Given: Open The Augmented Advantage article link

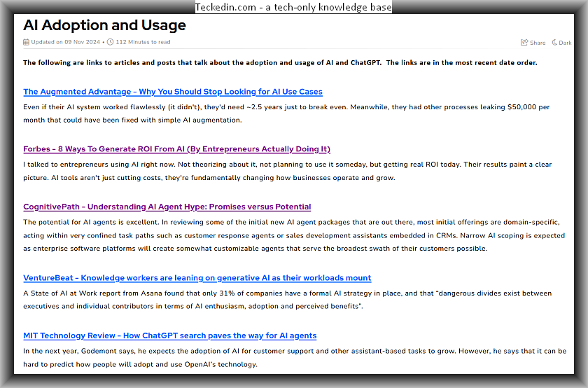Looking at the screenshot, I should click(x=173, y=92).
